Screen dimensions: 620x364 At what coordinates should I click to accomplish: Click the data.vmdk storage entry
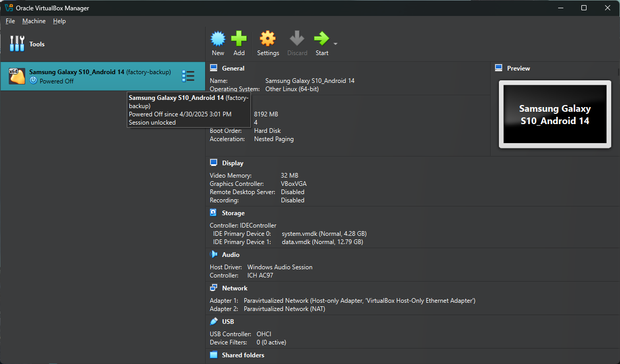click(x=322, y=242)
